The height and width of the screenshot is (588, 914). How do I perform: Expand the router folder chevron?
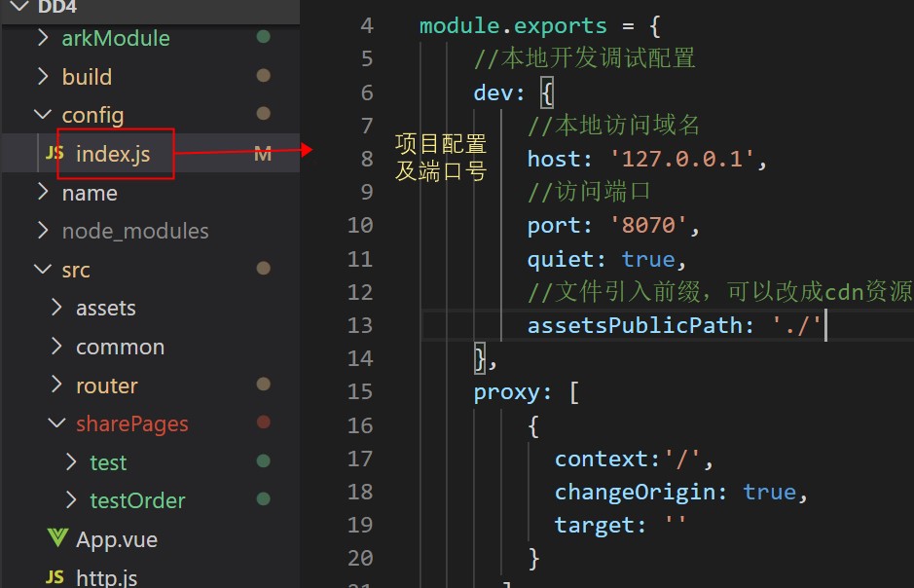56,385
